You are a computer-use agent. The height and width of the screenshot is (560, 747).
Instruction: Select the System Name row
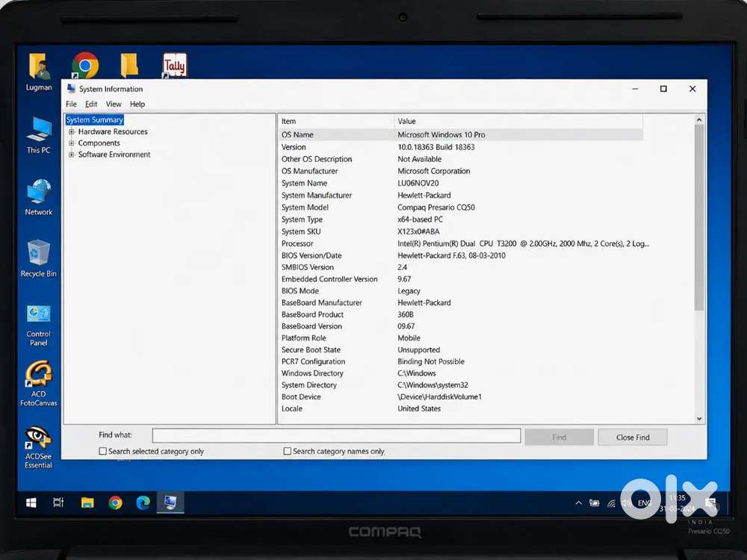tap(461, 184)
